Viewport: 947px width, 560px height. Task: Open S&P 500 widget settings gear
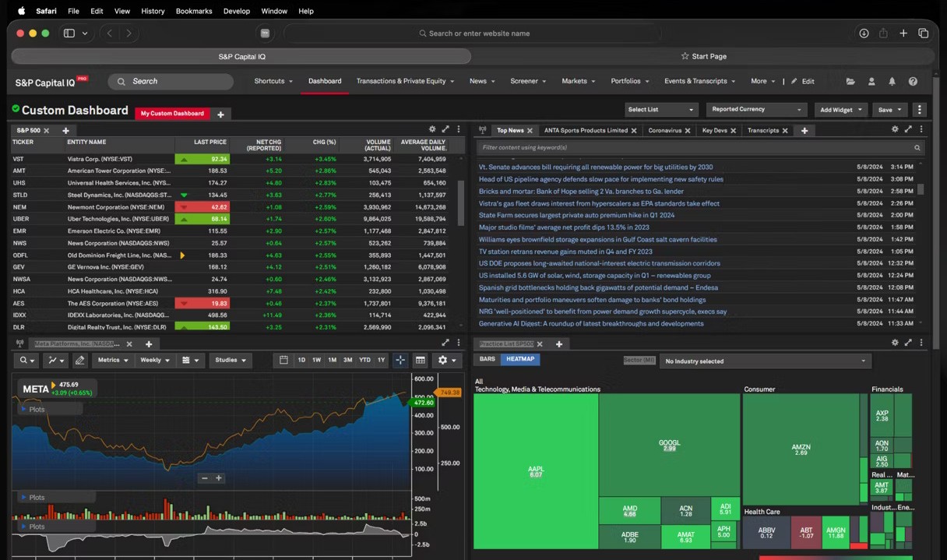[432, 129]
